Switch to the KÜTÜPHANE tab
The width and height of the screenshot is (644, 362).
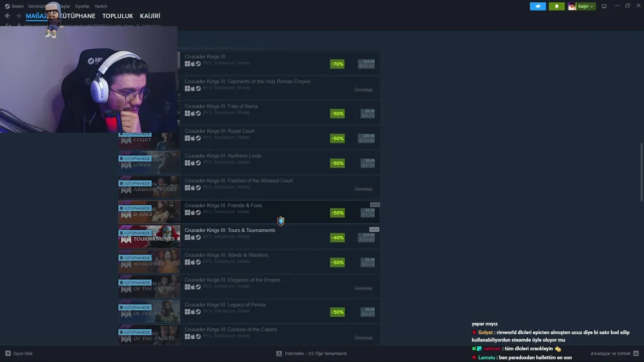pos(77,16)
